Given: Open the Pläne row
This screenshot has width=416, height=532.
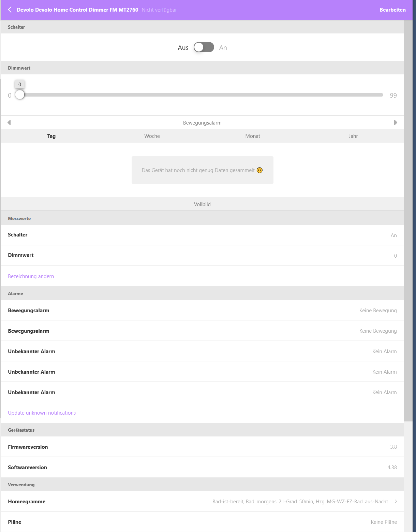Looking at the screenshot, I should click(202, 522).
